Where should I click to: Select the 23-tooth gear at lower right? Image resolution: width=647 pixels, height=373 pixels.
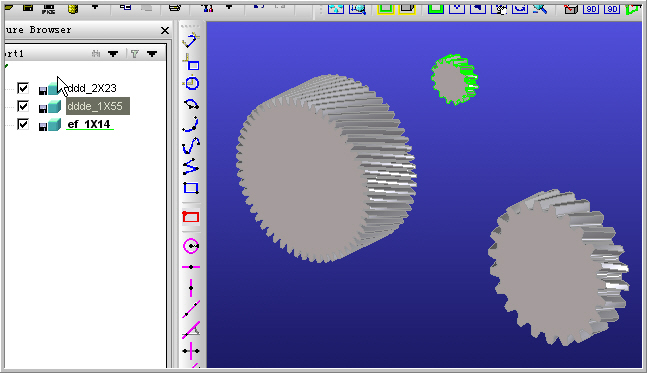559,267
